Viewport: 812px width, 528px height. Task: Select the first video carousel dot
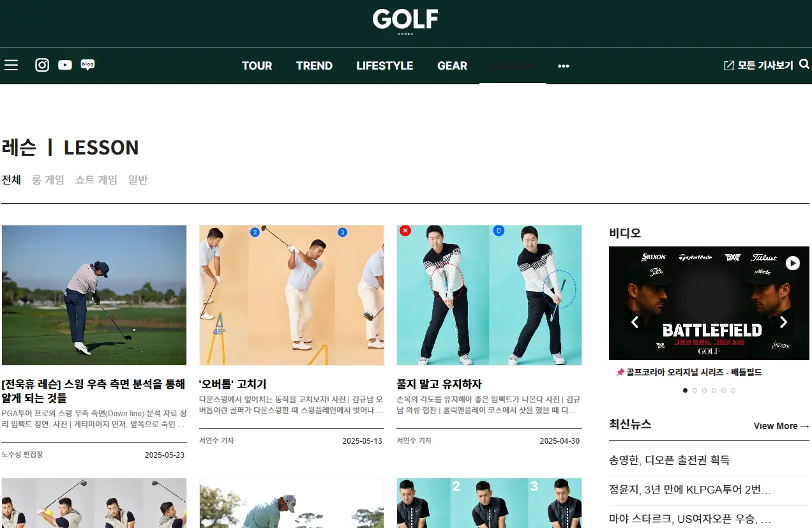[x=686, y=390]
